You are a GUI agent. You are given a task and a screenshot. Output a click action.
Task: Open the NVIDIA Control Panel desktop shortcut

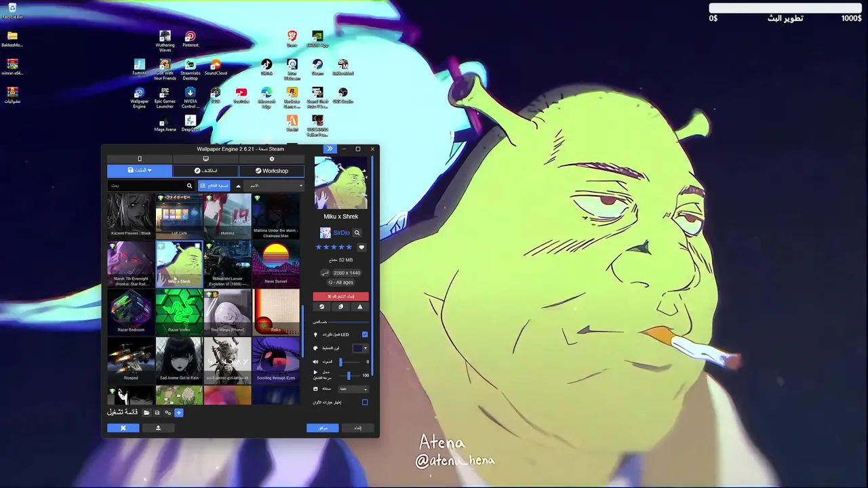(190, 98)
